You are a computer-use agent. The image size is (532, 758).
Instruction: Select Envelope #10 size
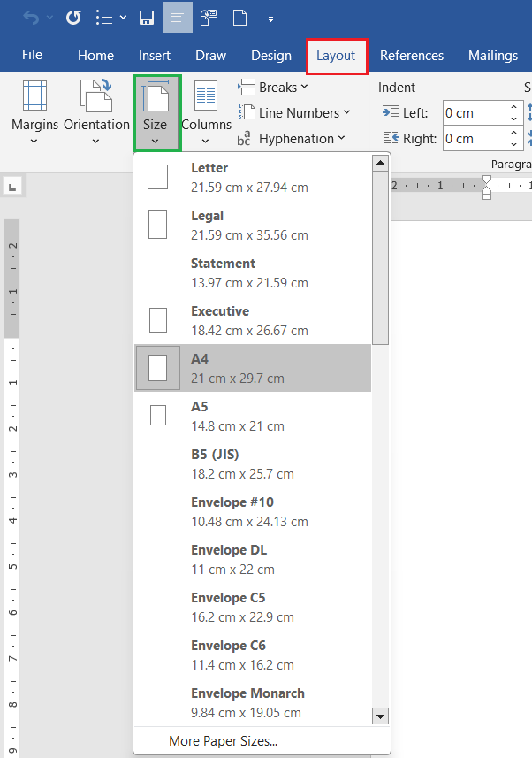pyautogui.click(x=253, y=512)
